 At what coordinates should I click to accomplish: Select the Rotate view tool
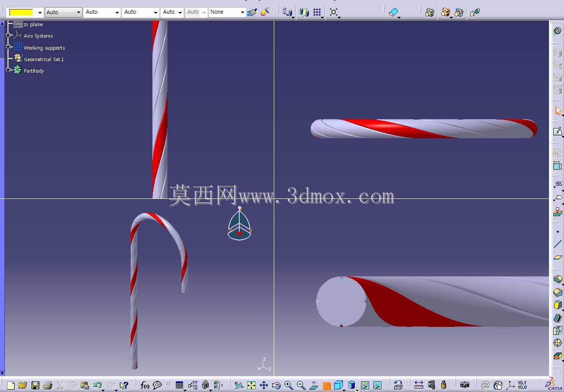click(x=276, y=385)
